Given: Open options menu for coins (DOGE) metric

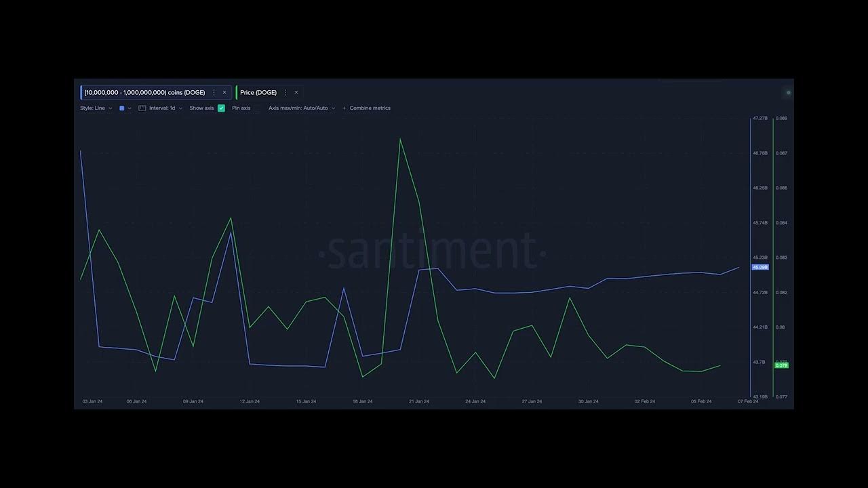Looking at the screenshot, I should click(x=214, y=92).
